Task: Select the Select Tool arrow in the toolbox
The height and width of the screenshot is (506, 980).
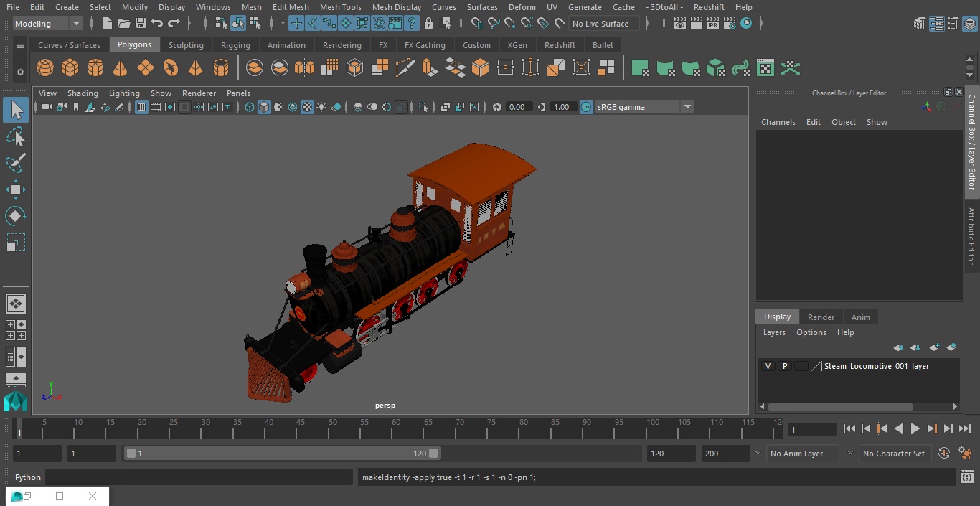Action: (x=16, y=109)
